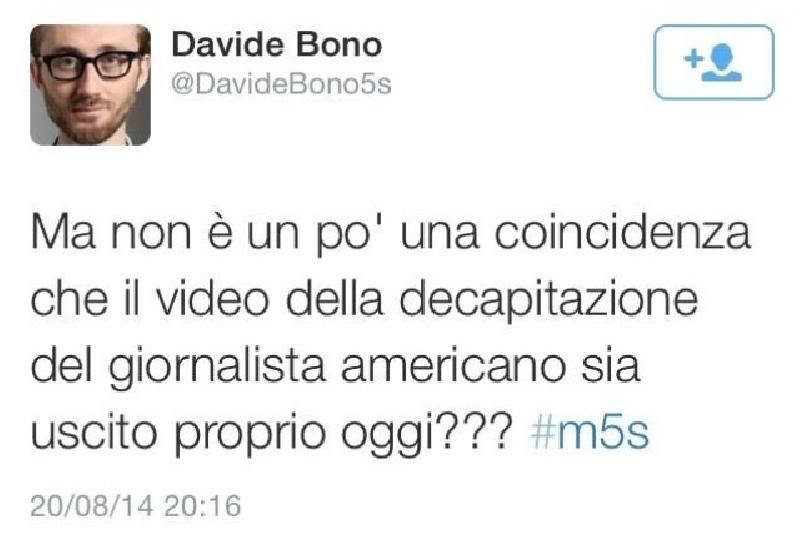Click the glasses on the profile photo
The width and height of the screenshot is (800, 543).
pos(90,66)
